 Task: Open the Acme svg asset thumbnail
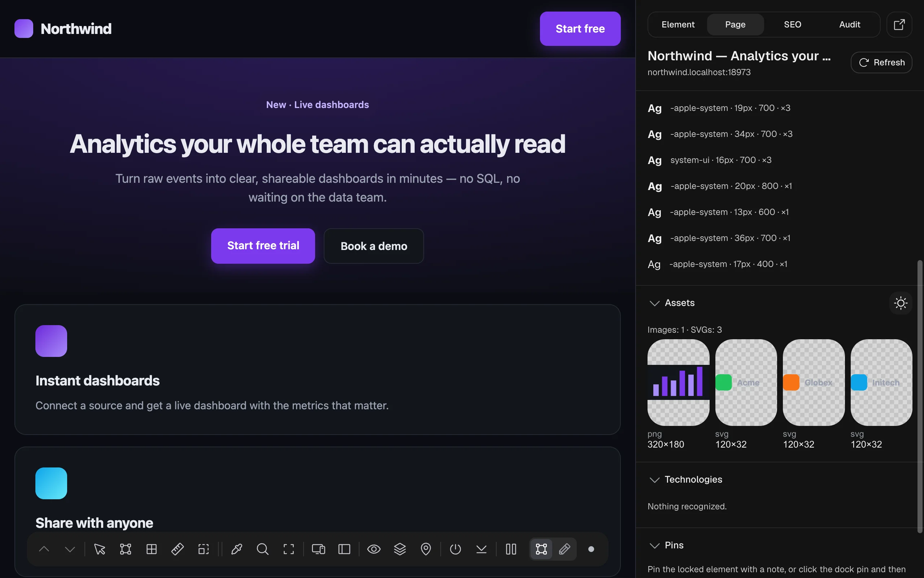tap(746, 382)
